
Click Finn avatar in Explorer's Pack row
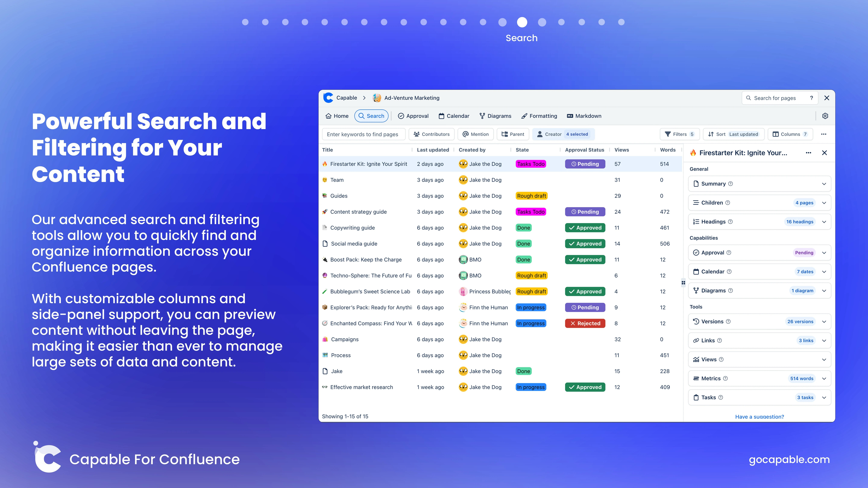pyautogui.click(x=463, y=307)
